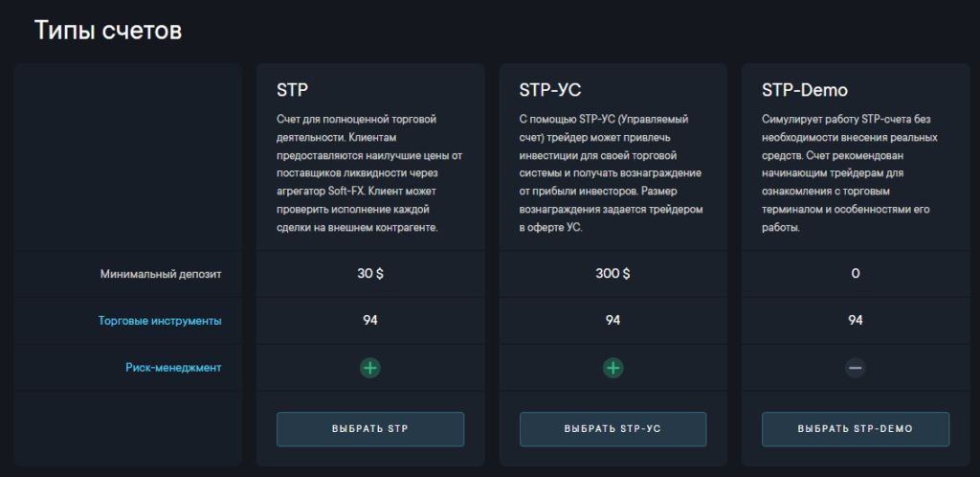The width and height of the screenshot is (980, 477).
Task: Click the 0 deposit value for STP-Demo
Action: [856, 274]
